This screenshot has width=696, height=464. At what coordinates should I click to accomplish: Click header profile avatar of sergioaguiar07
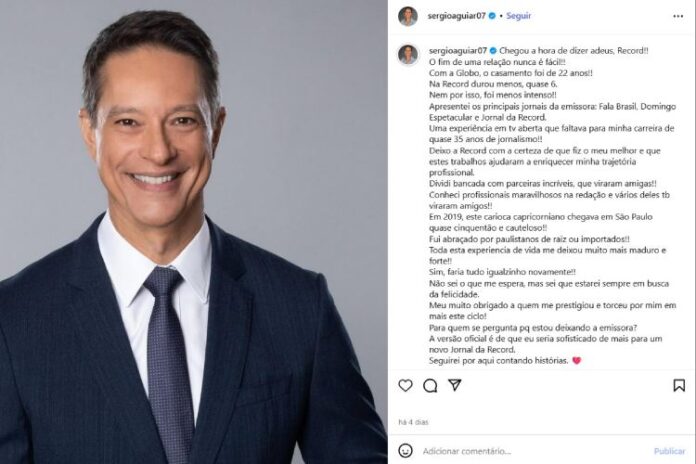pyautogui.click(x=407, y=16)
